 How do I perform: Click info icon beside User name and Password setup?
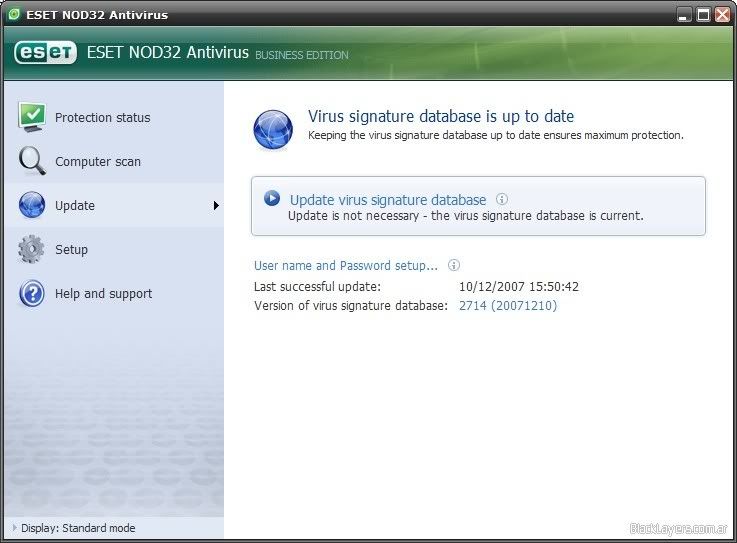[x=454, y=265]
